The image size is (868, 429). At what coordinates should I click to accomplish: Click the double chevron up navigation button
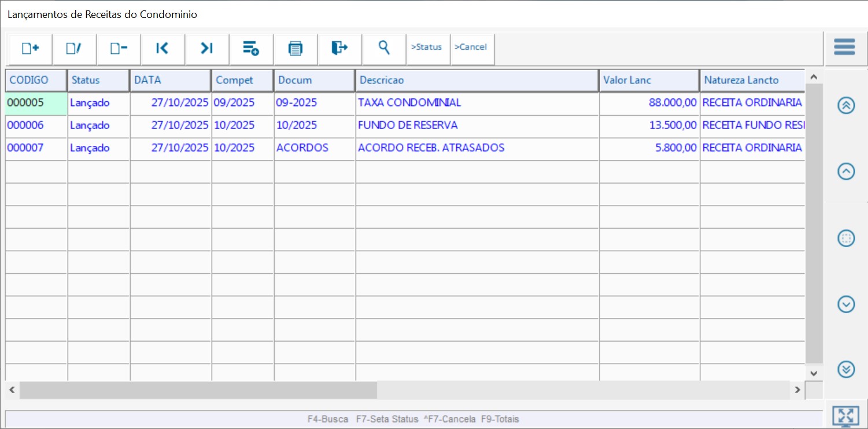pos(846,105)
